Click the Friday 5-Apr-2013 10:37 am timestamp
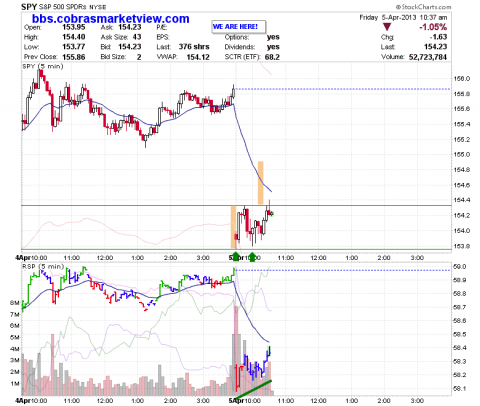 click(403, 17)
